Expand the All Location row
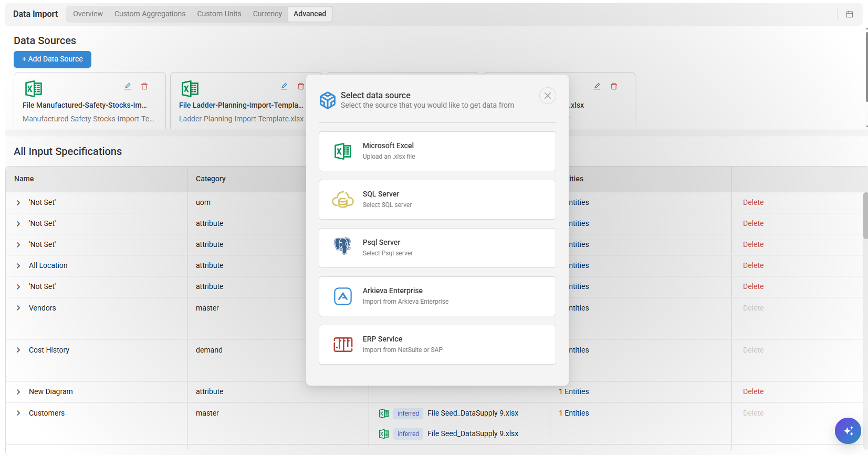The height and width of the screenshot is (455, 868). point(18,266)
